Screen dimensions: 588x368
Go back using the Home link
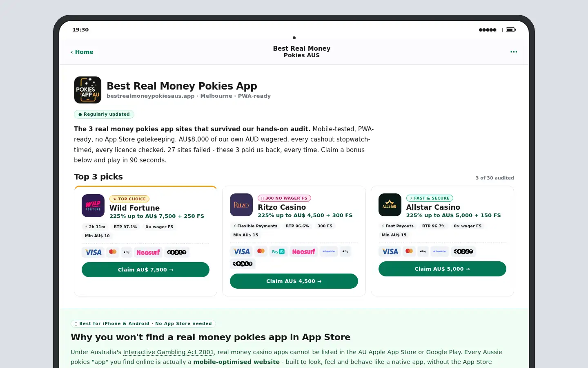(82, 52)
